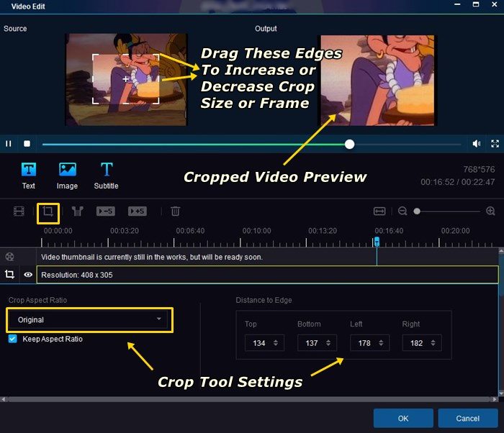Jump forward five with the +5 button
Image resolution: width=504 pixels, height=433 pixels.
(138, 211)
